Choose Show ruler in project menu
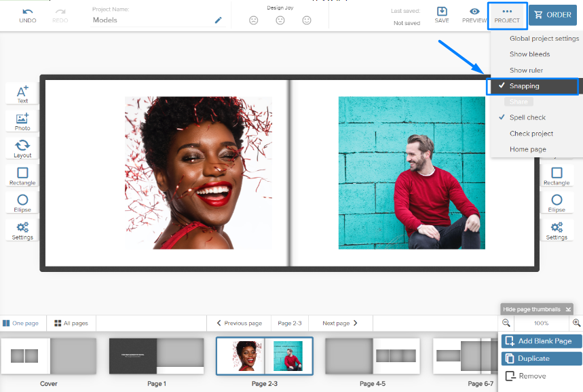Image resolution: width=583 pixels, height=392 pixels. 526,71
